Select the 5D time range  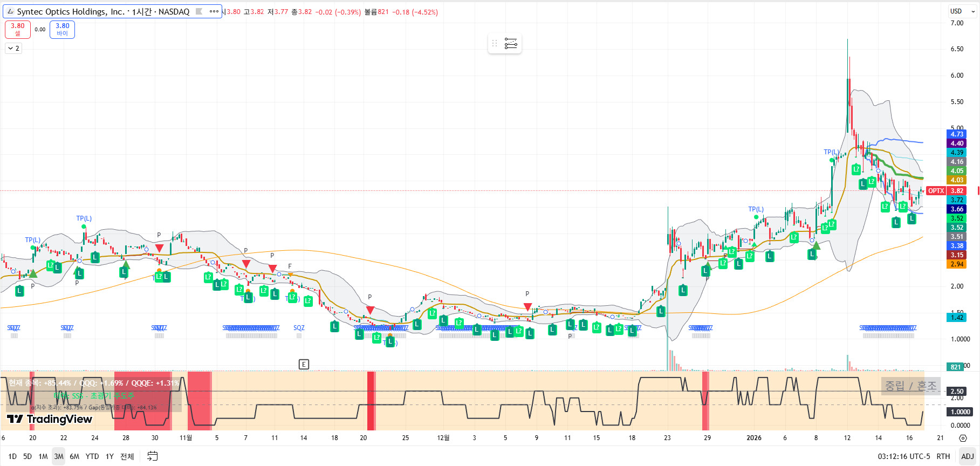click(x=28, y=456)
